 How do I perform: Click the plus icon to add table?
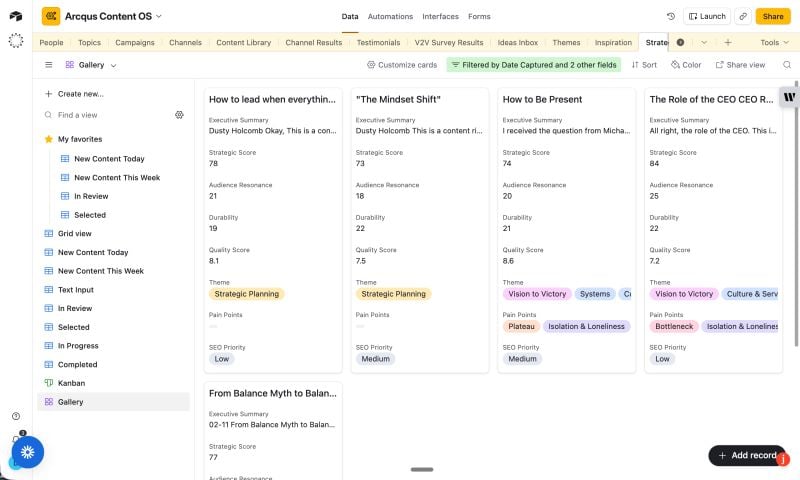(728, 42)
